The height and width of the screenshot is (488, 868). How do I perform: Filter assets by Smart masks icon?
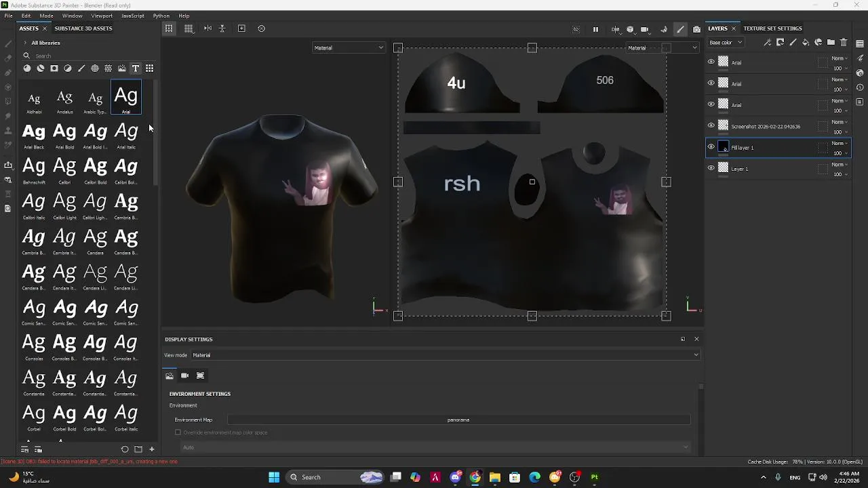(54, 68)
